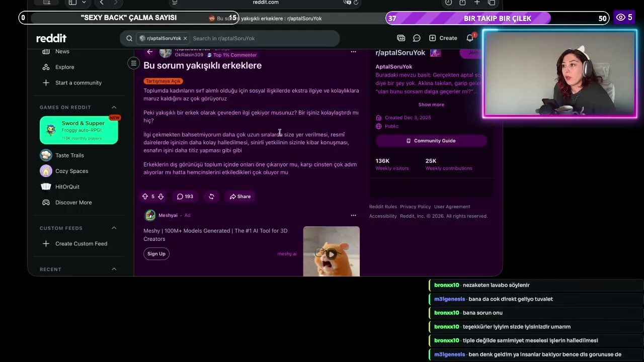Viewport: 644px width, 362px height.
Task: Click the browser tab overview icon
Action: pos(492,3)
